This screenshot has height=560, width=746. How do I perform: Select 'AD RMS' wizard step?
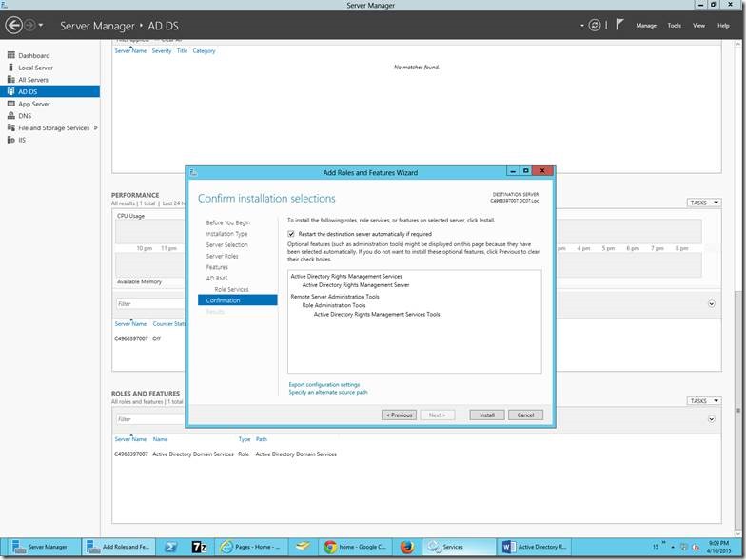coord(217,278)
